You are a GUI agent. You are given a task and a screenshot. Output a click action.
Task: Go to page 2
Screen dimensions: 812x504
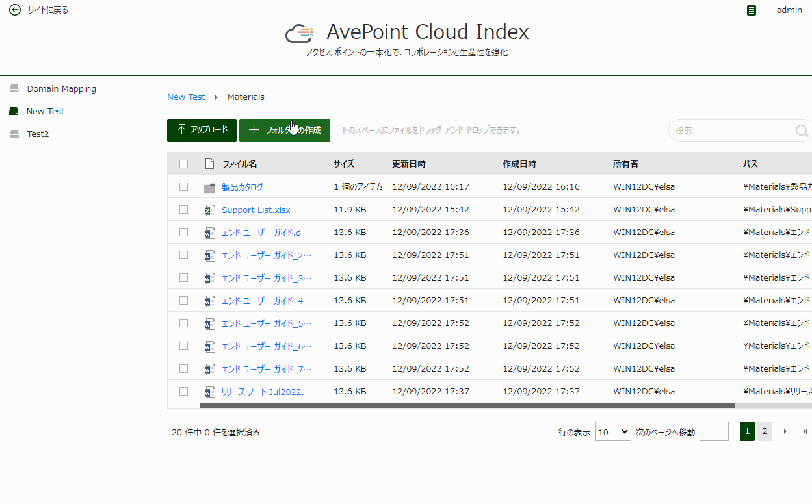point(765,431)
